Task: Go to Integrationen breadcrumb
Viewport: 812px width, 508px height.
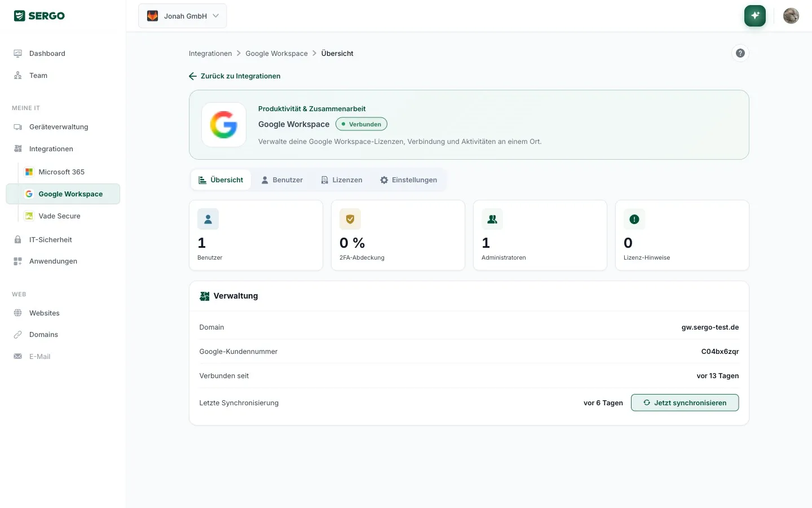Action: point(210,54)
